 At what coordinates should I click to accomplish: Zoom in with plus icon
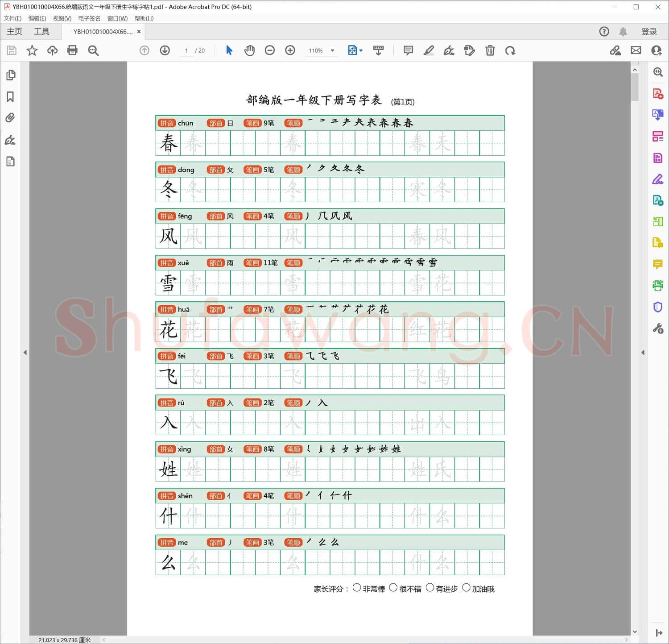[x=290, y=50]
